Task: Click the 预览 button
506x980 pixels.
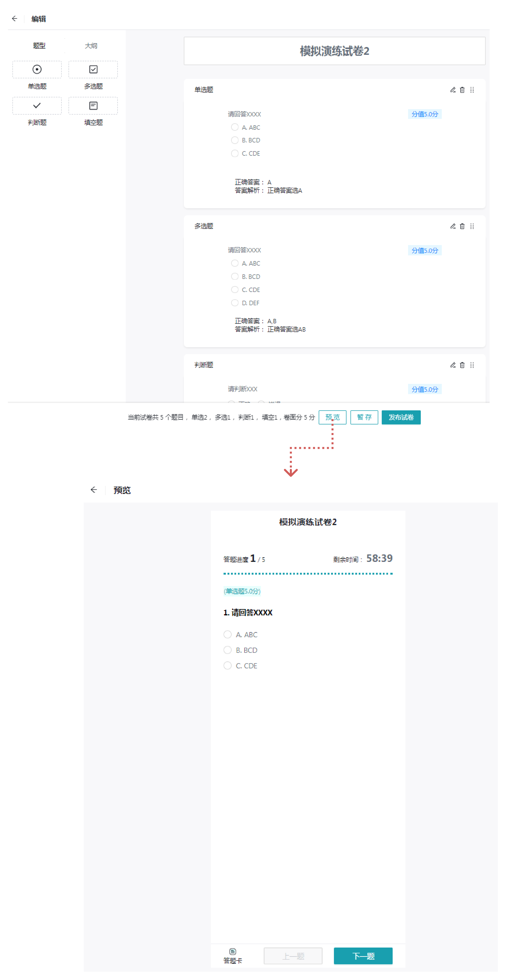Action: point(332,417)
